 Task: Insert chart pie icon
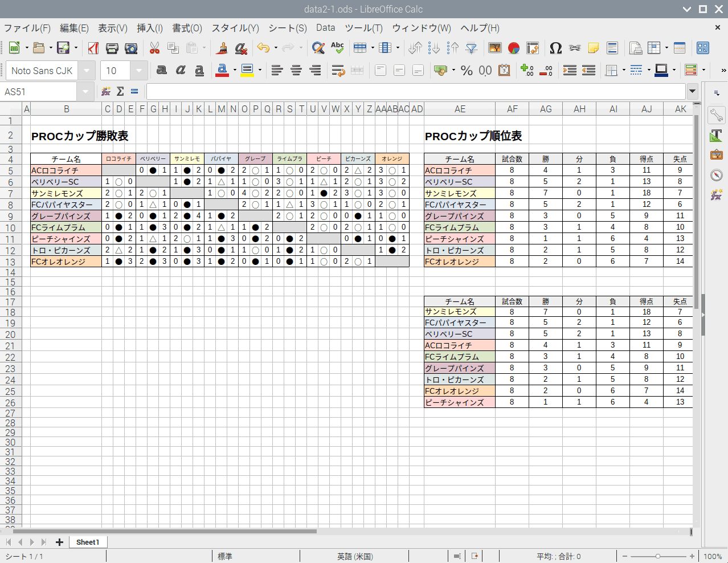pos(514,48)
